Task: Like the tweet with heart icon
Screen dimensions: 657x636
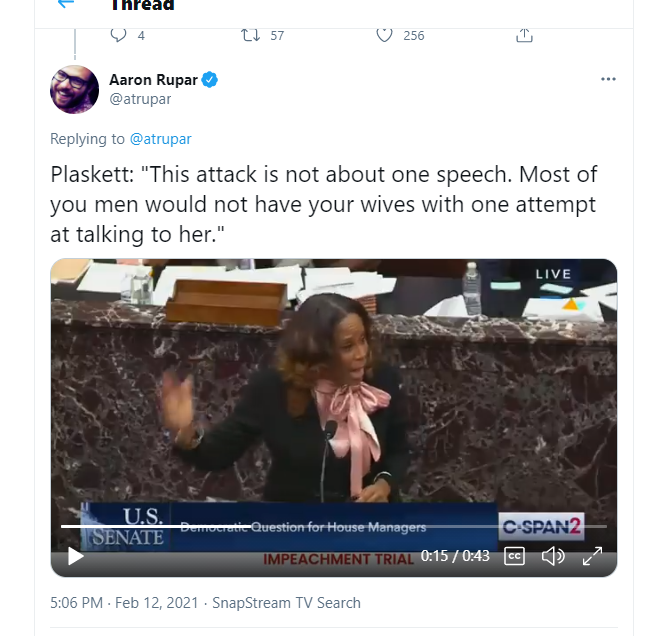Action: tap(384, 35)
